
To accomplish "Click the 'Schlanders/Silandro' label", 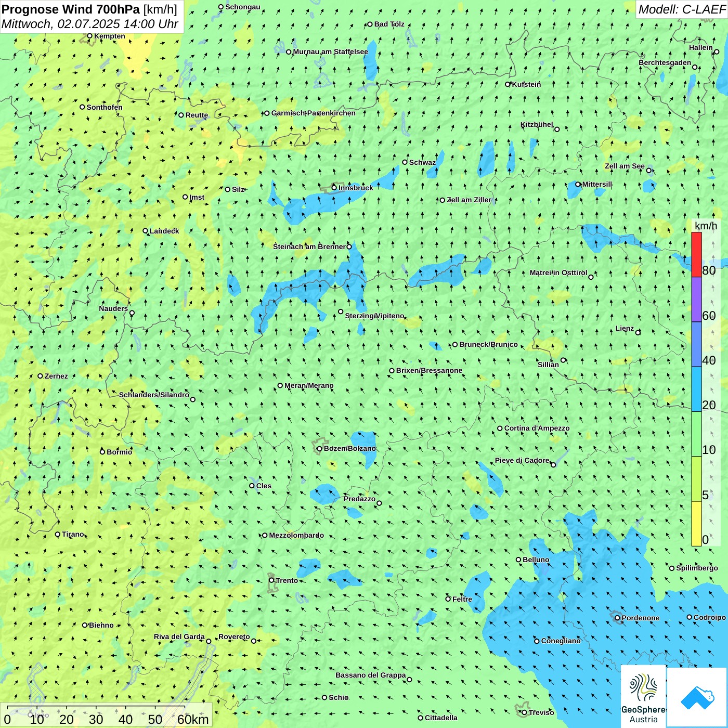I will (x=154, y=395).
